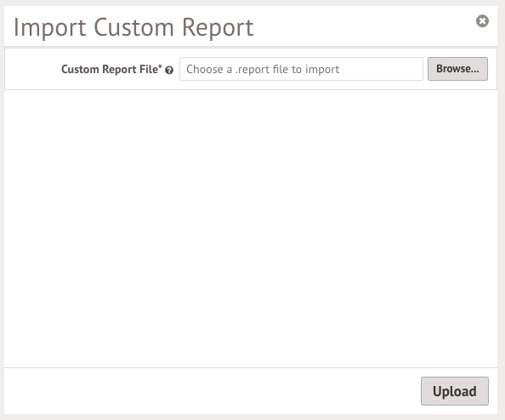Screen dimensions: 505x420
Task: Show help for Custom Report File
Action: (169, 71)
